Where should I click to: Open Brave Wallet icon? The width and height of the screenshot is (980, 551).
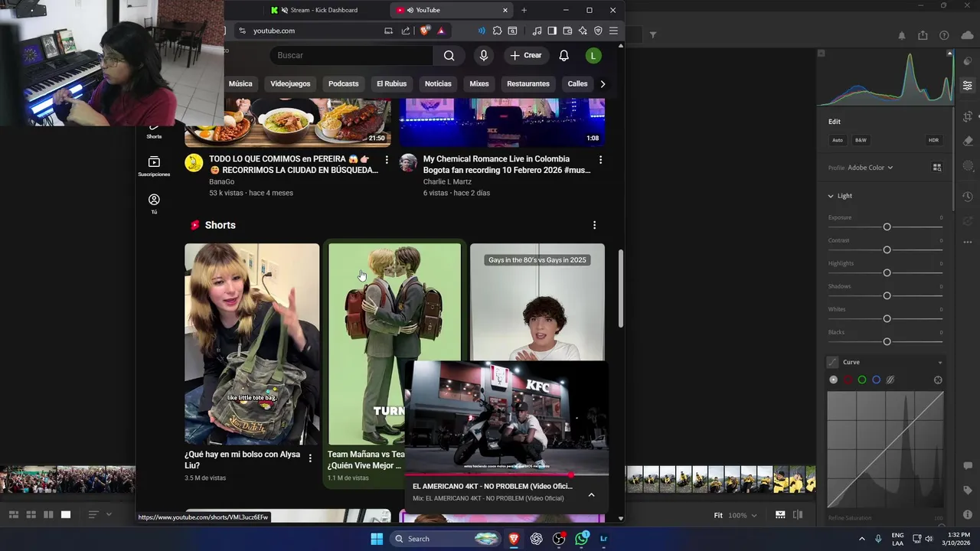[x=567, y=31]
